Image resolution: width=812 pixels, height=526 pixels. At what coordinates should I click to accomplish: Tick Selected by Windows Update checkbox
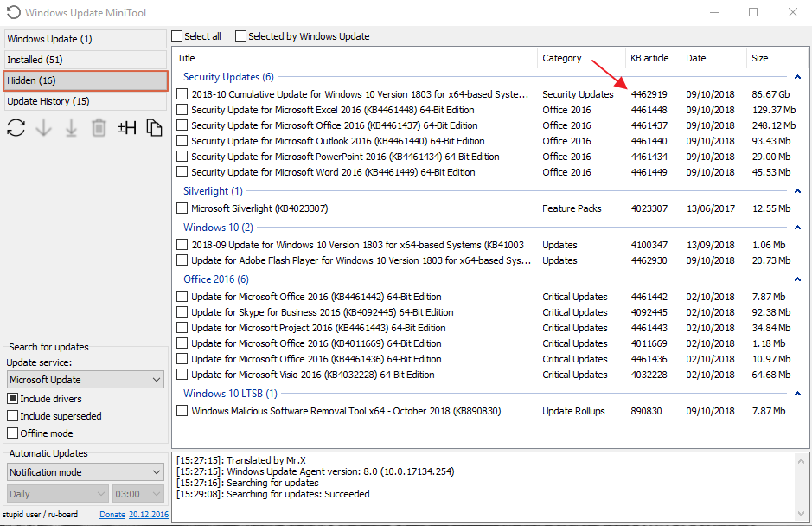tap(240, 35)
